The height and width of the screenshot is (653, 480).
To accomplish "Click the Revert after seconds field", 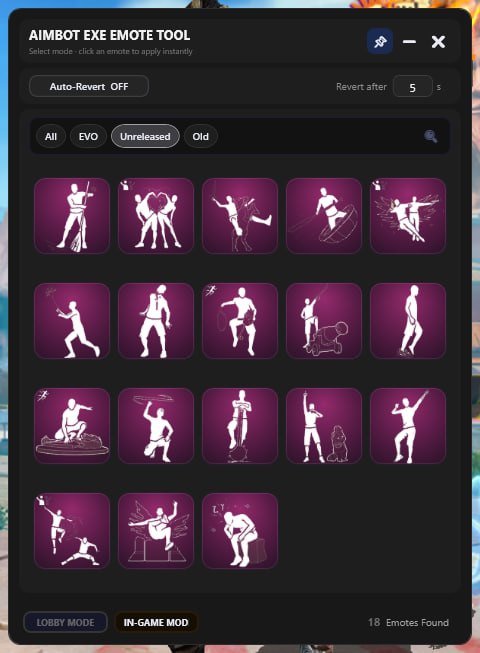I will pos(413,87).
